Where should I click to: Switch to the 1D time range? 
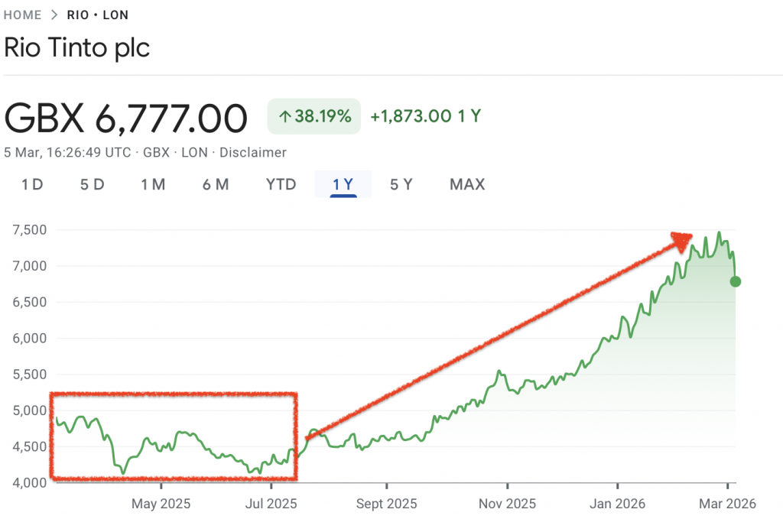tap(32, 184)
